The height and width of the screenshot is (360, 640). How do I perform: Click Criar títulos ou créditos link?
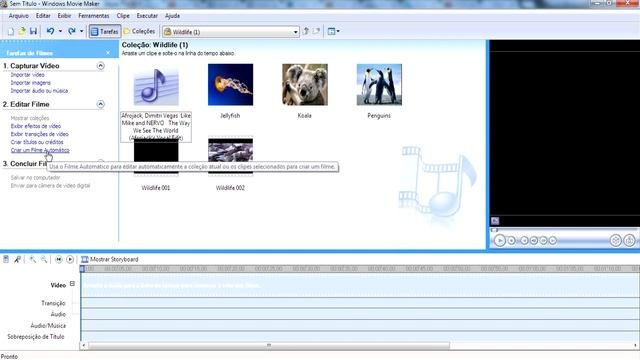click(x=37, y=142)
